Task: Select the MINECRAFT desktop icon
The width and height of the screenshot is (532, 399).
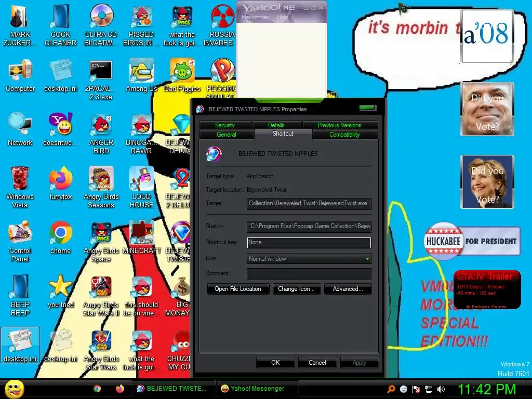Action: click(141, 237)
